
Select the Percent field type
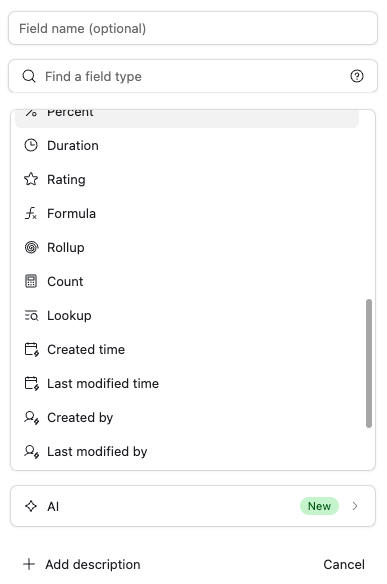[x=187, y=118]
